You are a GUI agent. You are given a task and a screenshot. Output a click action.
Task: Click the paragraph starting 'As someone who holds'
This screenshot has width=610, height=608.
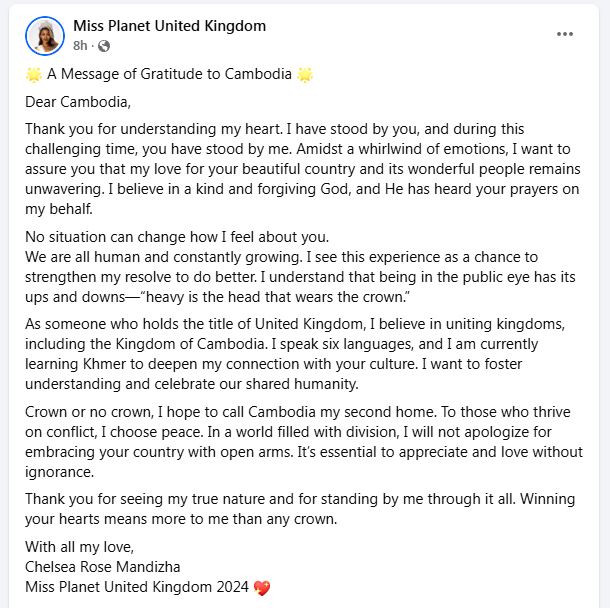point(295,354)
